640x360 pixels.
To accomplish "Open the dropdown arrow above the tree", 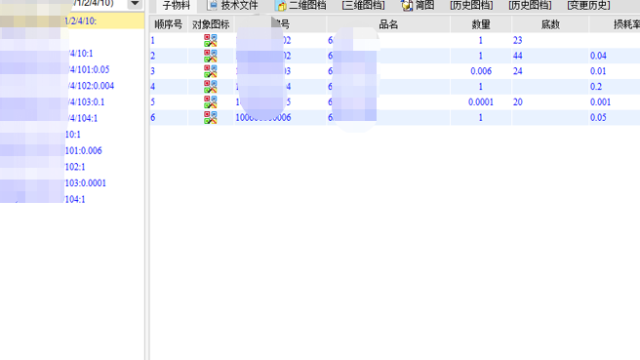I will point(135,4).
